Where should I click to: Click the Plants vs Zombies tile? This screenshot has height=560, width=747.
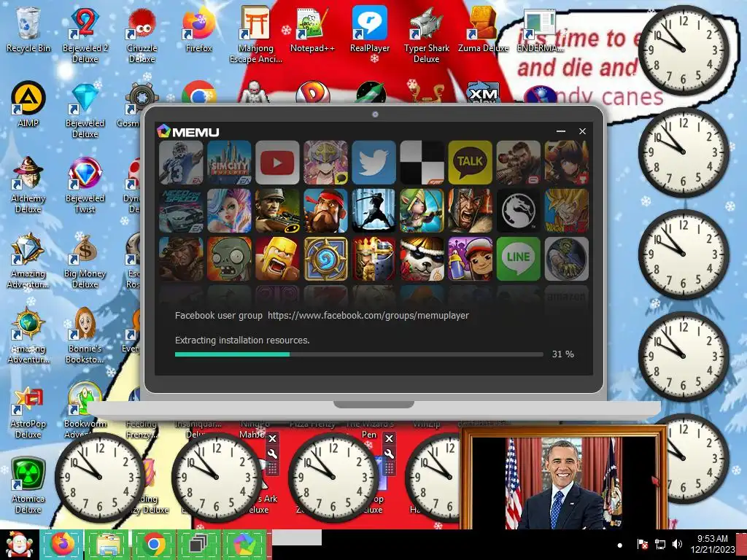229,259
